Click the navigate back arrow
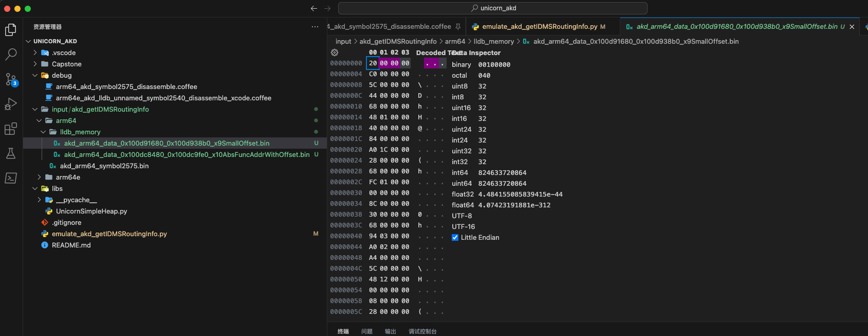 pyautogui.click(x=314, y=8)
